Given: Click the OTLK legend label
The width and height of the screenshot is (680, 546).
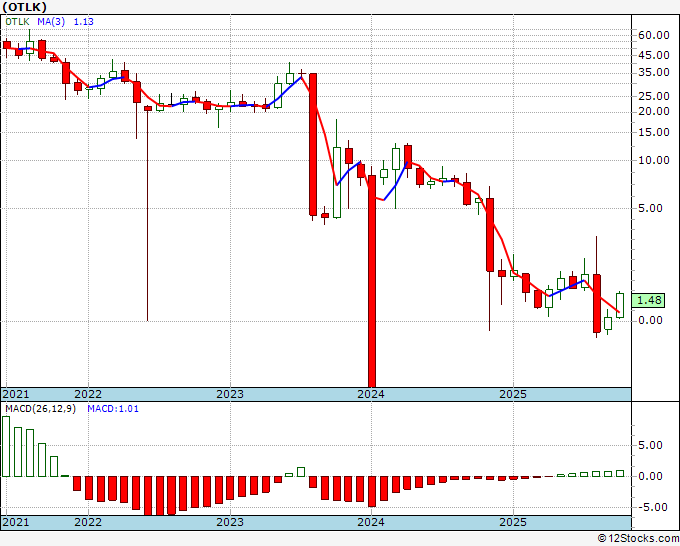Looking at the screenshot, I should [17, 22].
